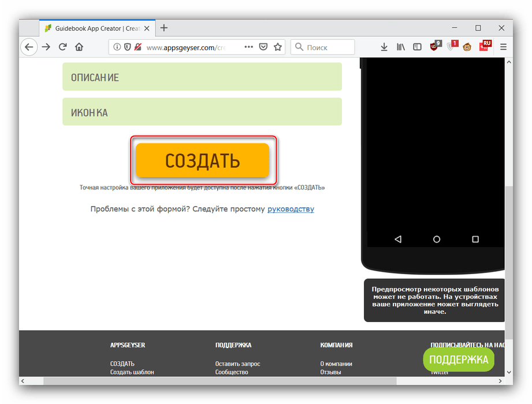The height and width of the screenshot is (404, 532).
Task: Open the monkey extension icon
Action: [x=467, y=47]
